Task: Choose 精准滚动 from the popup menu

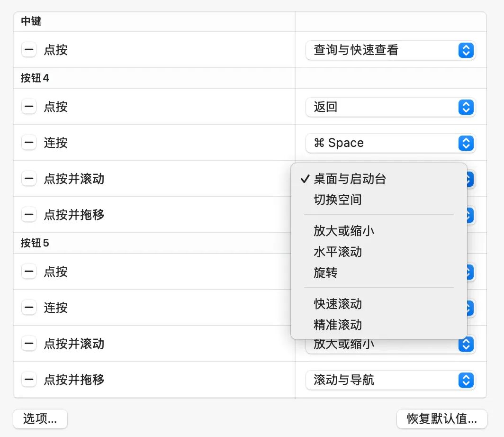Action: click(x=378, y=325)
